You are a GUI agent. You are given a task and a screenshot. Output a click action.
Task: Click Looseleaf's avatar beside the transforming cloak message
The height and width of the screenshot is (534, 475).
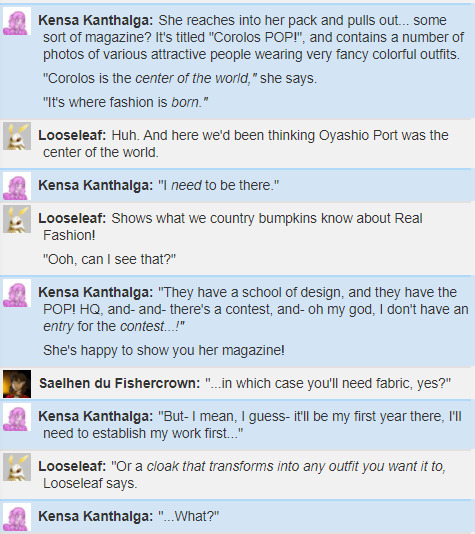17,467
